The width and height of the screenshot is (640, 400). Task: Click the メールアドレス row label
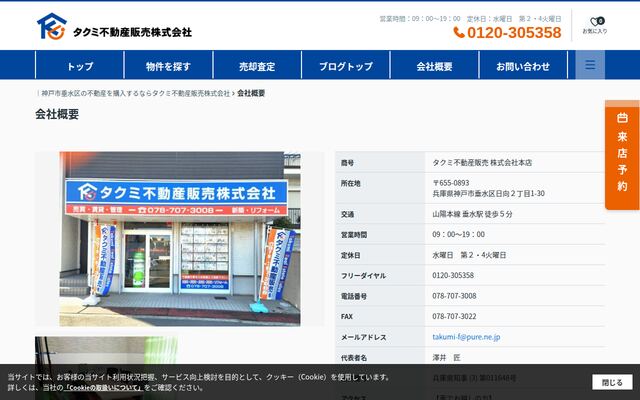pyautogui.click(x=364, y=337)
